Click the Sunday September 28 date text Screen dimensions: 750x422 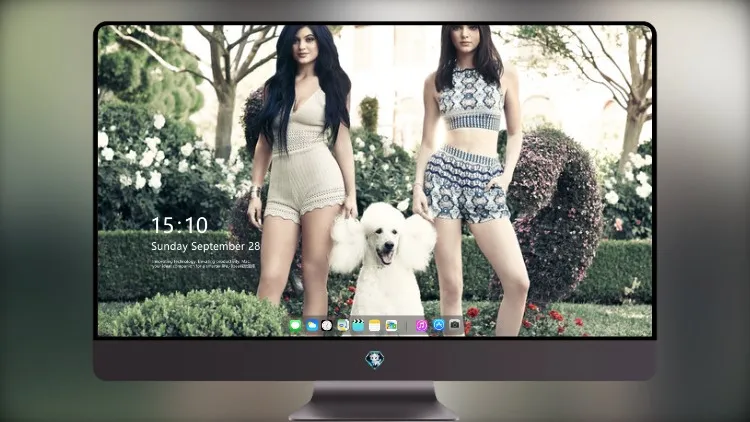pos(206,246)
